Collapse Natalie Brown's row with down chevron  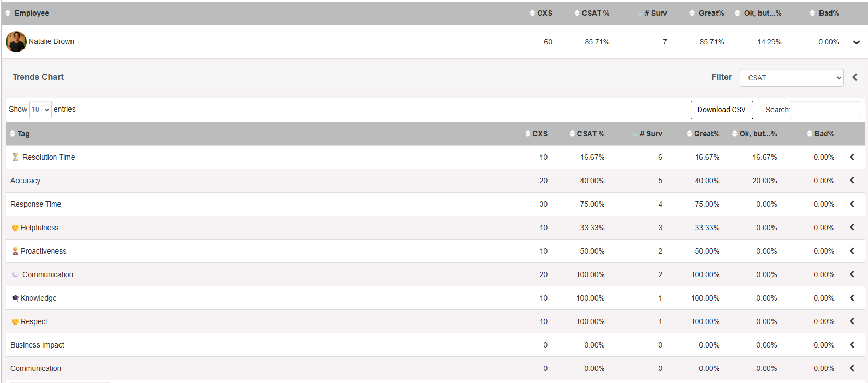click(857, 42)
